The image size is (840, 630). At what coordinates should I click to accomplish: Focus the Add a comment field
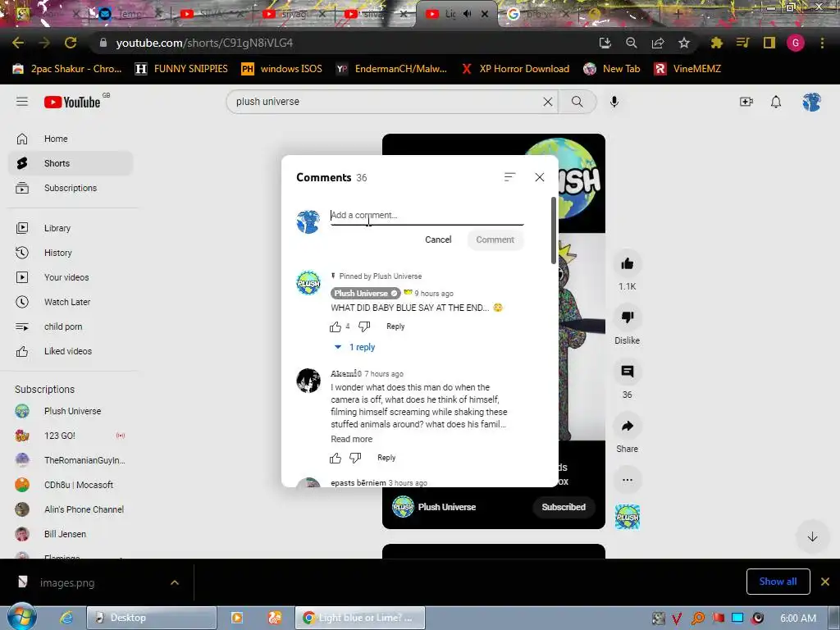pos(427,216)
